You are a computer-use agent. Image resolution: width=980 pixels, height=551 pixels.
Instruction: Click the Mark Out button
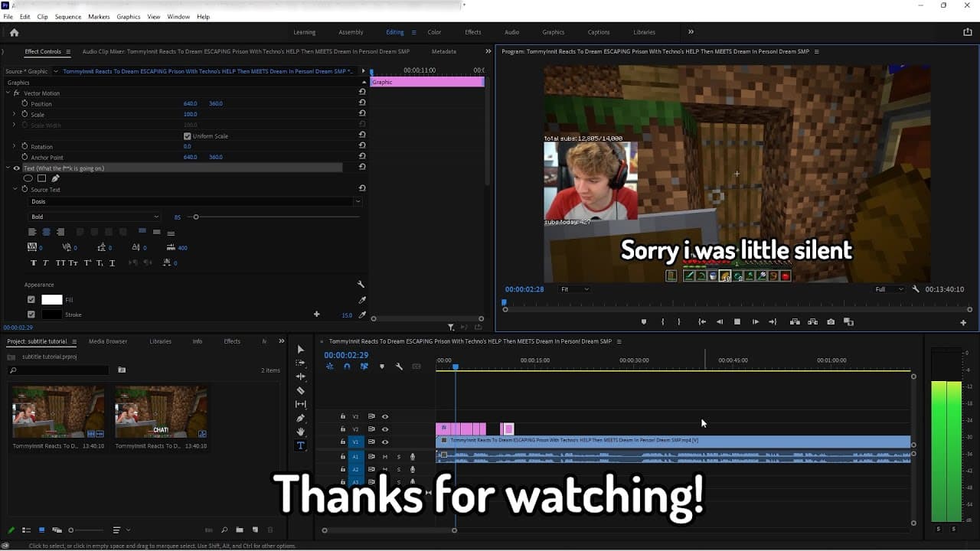pos(679,322)
